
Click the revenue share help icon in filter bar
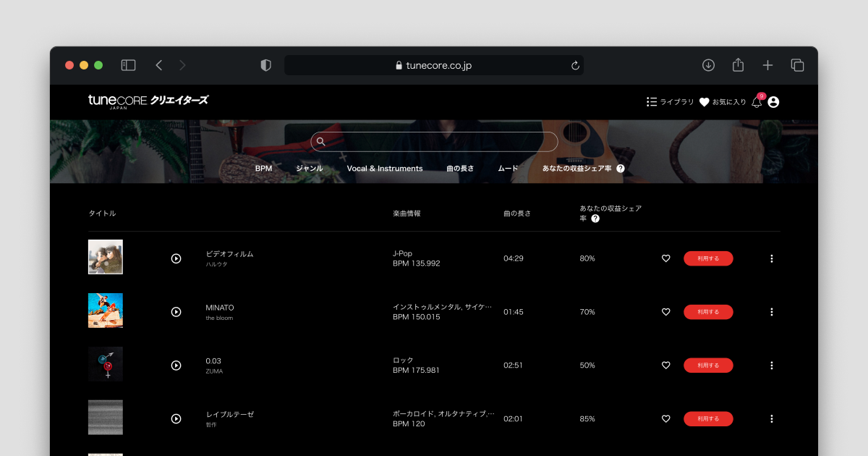620,169
